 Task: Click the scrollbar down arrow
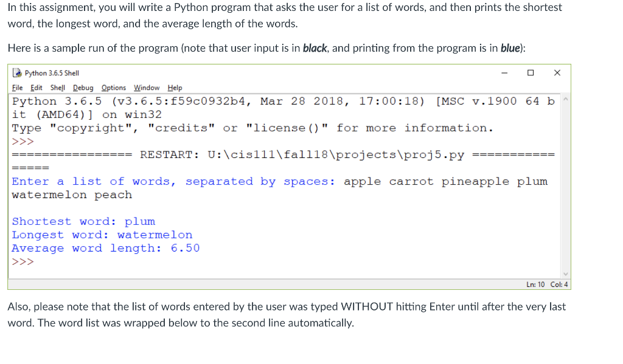pyautogui.click(x=566, y=272)
